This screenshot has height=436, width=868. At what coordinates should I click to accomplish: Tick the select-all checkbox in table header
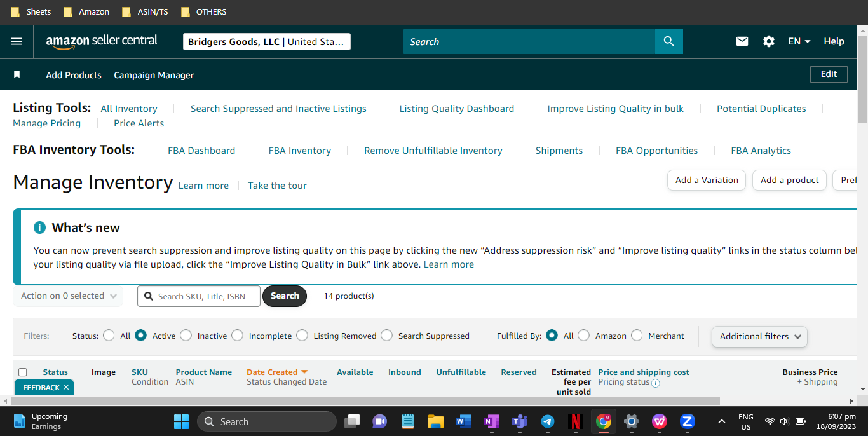tap(23, 372)
